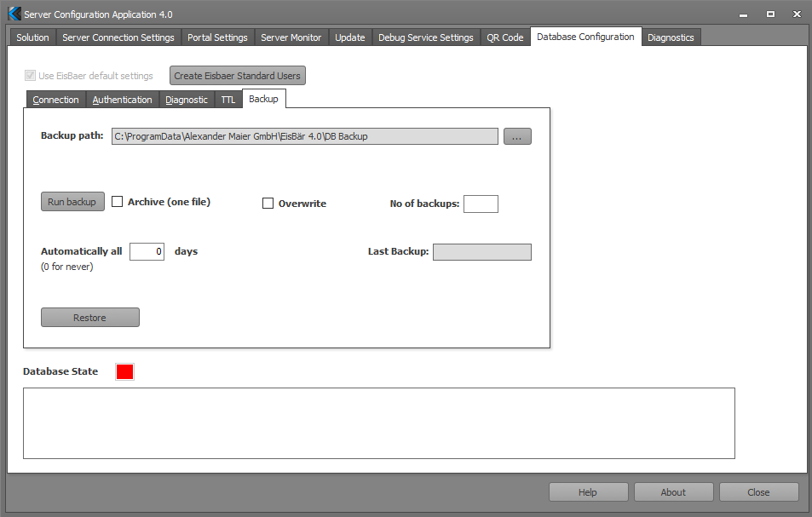Click the Restore button
This screenshot has height=517, width=812.
(x=90, y=317)
